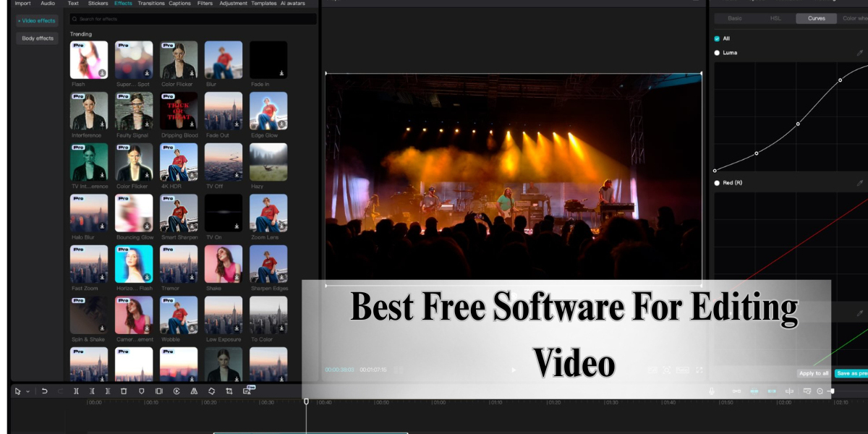
Task: Click the Freeze frame icon
Action: (x=159, y=391)
